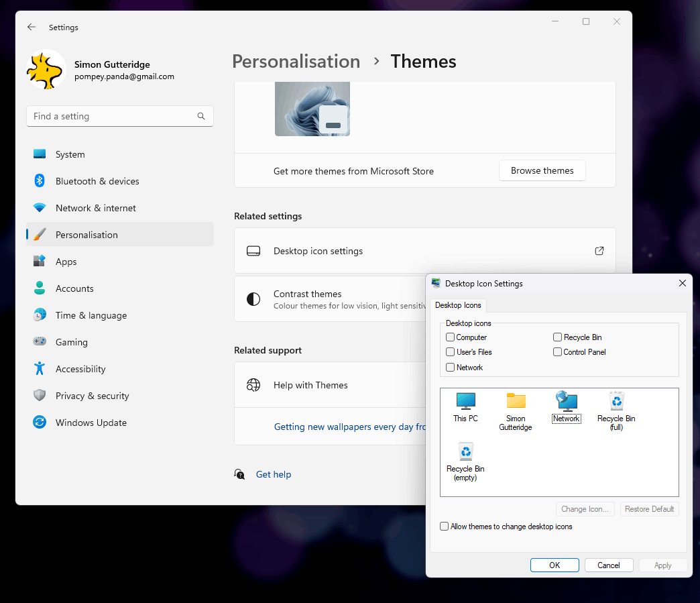
Task: Click the Contrast themes half-circle icon
Action: tap(253, 299)
